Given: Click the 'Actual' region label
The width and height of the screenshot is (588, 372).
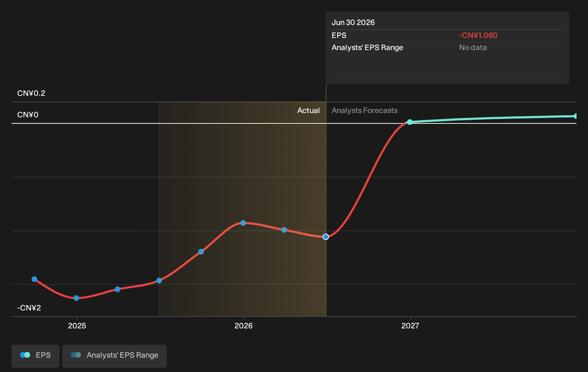Looking at the screenshot, I should (x=308, y=111).
